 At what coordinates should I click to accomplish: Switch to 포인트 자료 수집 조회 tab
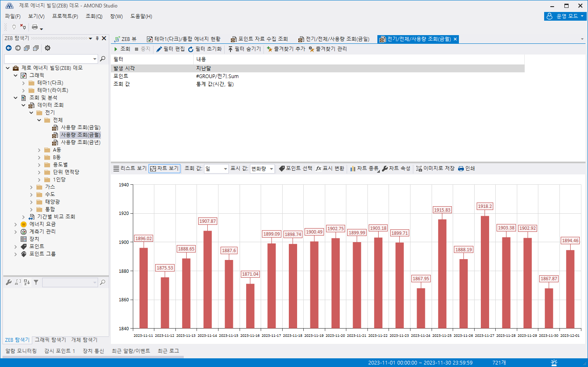pos(259,39)
